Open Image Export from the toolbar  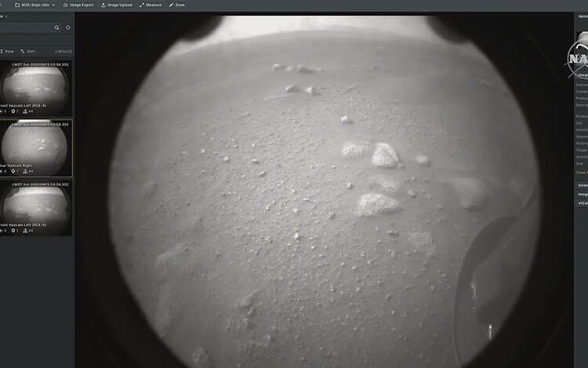[x=82, y=5]
